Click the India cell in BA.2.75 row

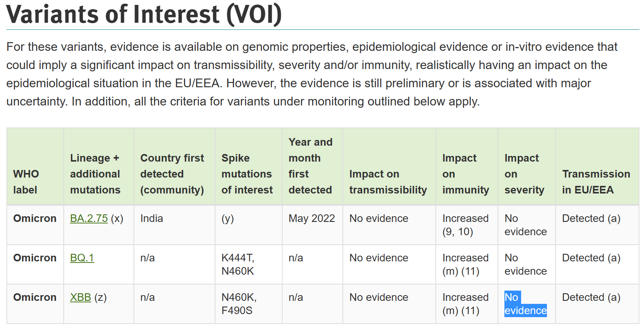[x=152, y=219]
